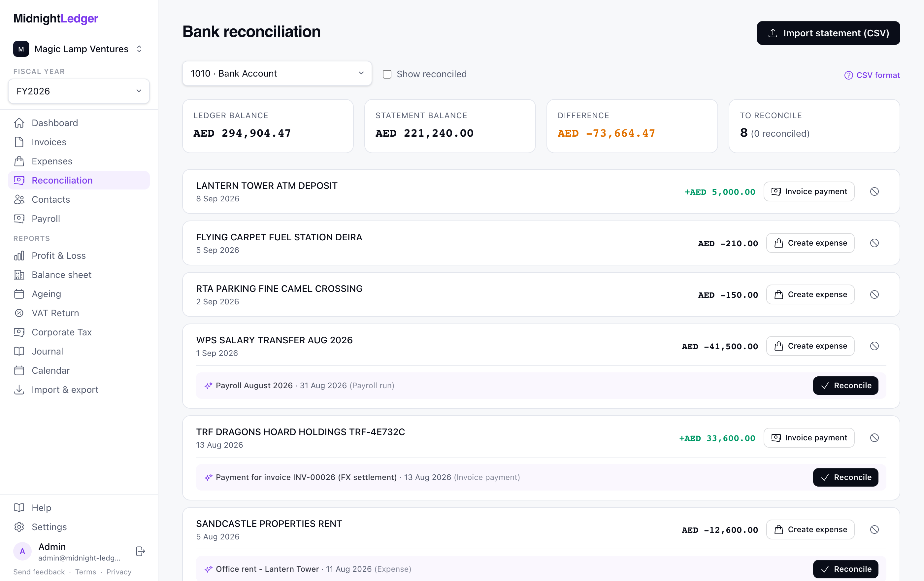Click the Magic Lamp Ventures avatar icon
This screenshot has height=581, width=924.
21,49
